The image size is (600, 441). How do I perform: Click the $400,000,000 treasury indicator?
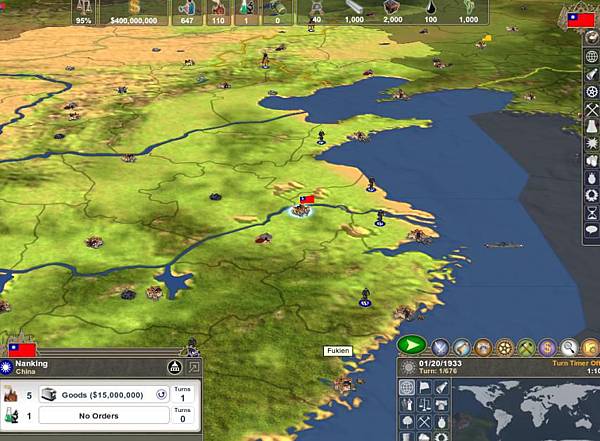134,13
